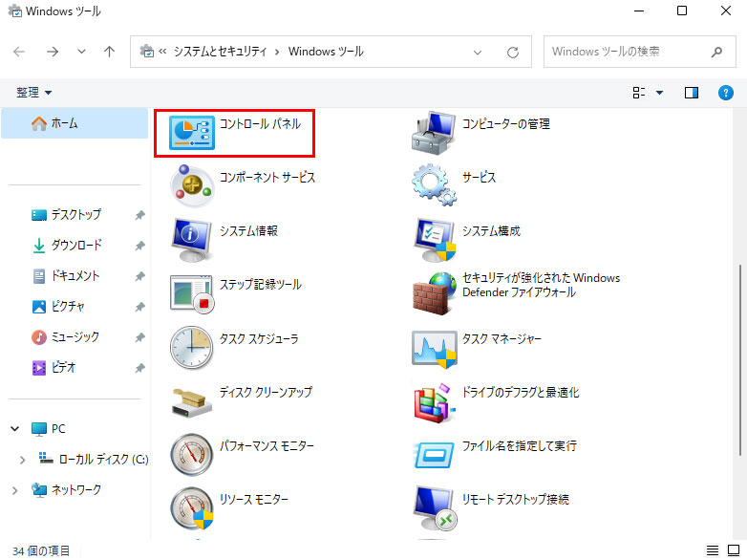
Task: Open the サービス gears icon
Action: (434, 184)
